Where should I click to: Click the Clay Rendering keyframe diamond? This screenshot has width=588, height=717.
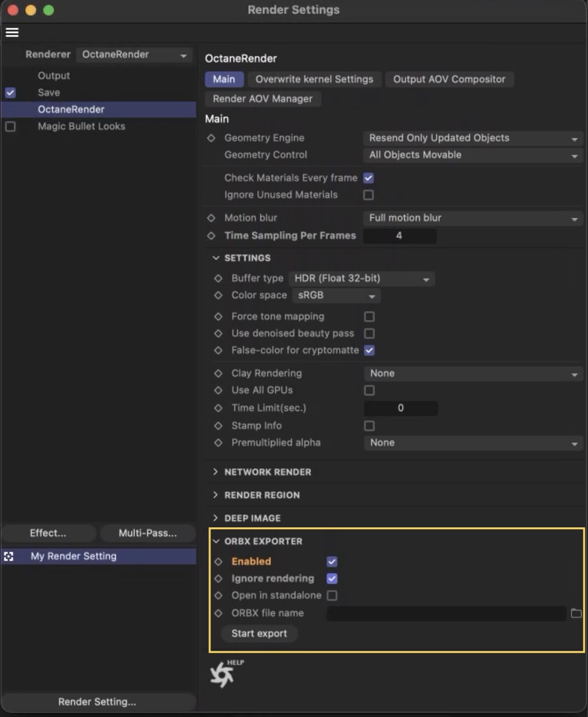[x=218, y=373]
